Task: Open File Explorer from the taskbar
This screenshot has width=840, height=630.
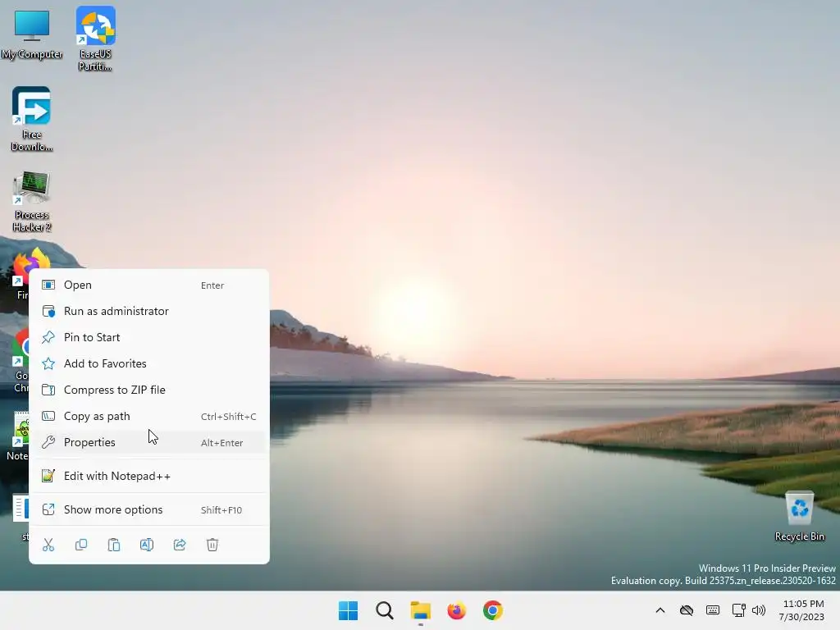Action: point(421,610)
